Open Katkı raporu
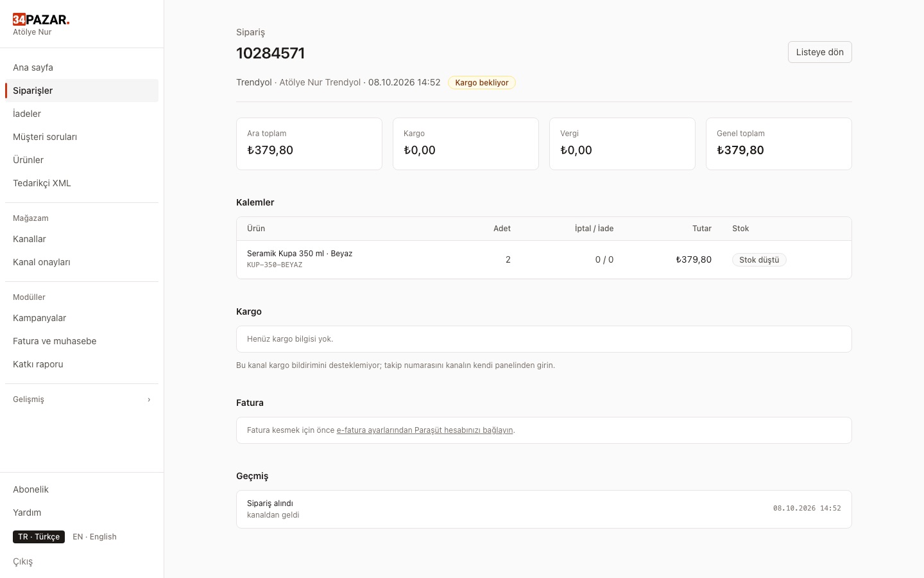 pos(81,364)
